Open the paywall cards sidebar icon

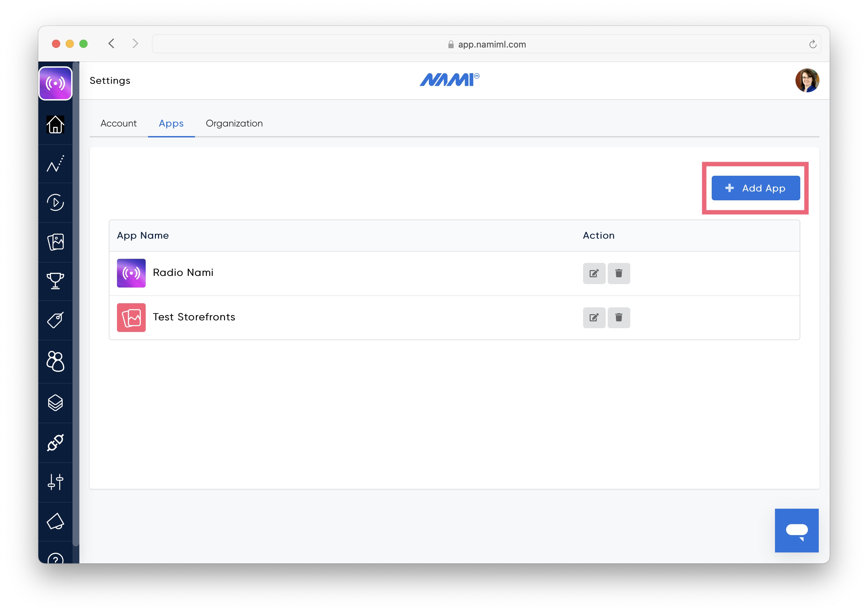[x=55, y=242]
